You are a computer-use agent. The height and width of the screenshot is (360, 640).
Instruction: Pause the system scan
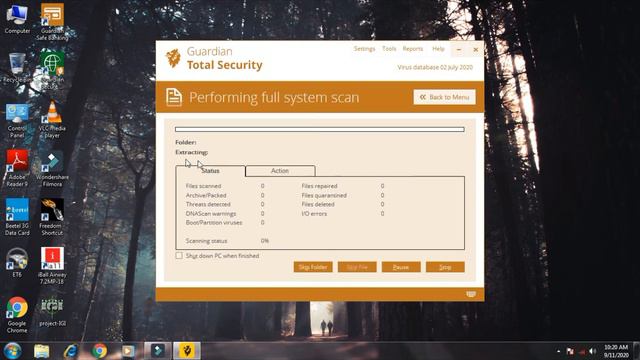coord(401,267)
